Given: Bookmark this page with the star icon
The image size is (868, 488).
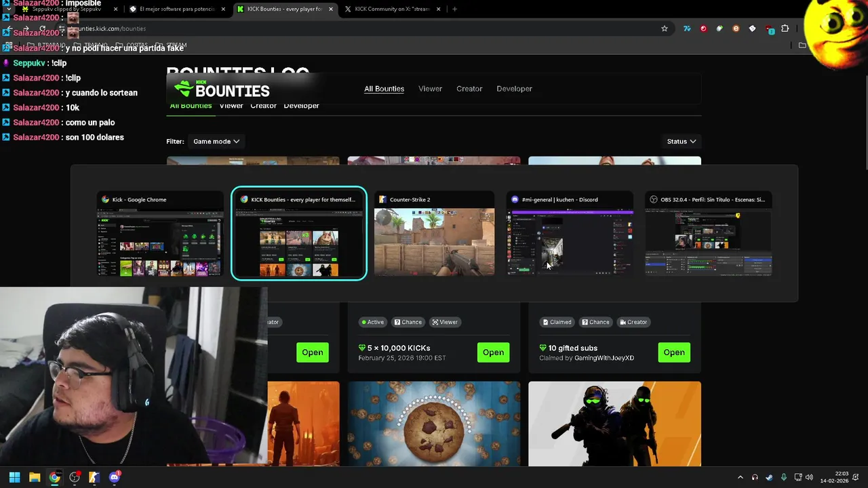Looking at the screenshot, I should 665,28.
